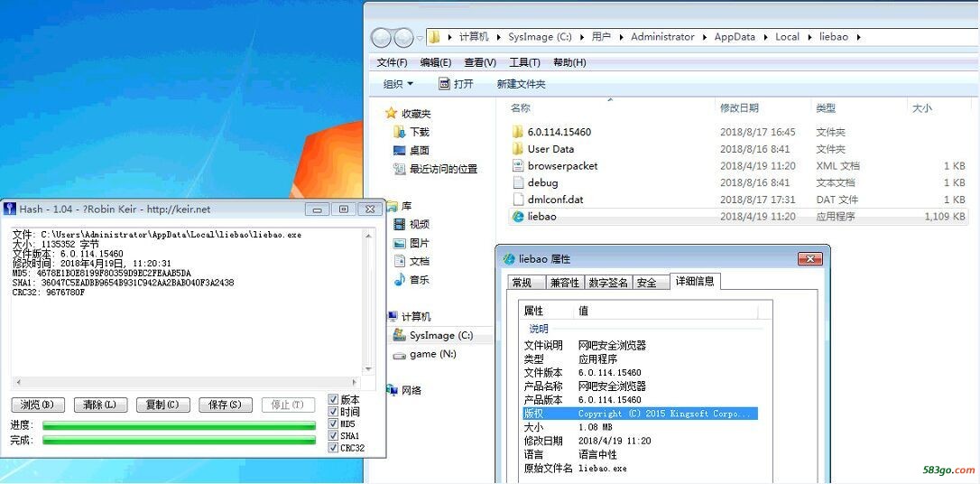Click the 保存(S) button in Hash
The width and height of the screenshot is (980, 484).
coord(225,405)
